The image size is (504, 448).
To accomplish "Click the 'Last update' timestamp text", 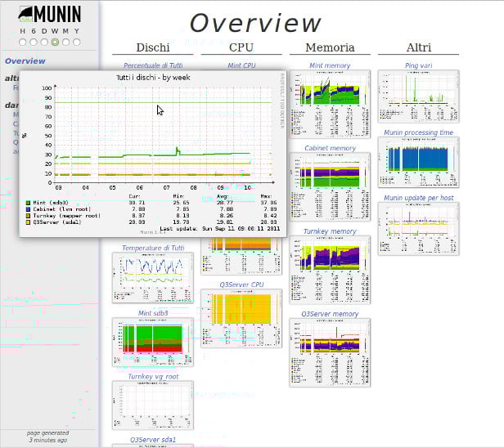I will click(220, 229).
